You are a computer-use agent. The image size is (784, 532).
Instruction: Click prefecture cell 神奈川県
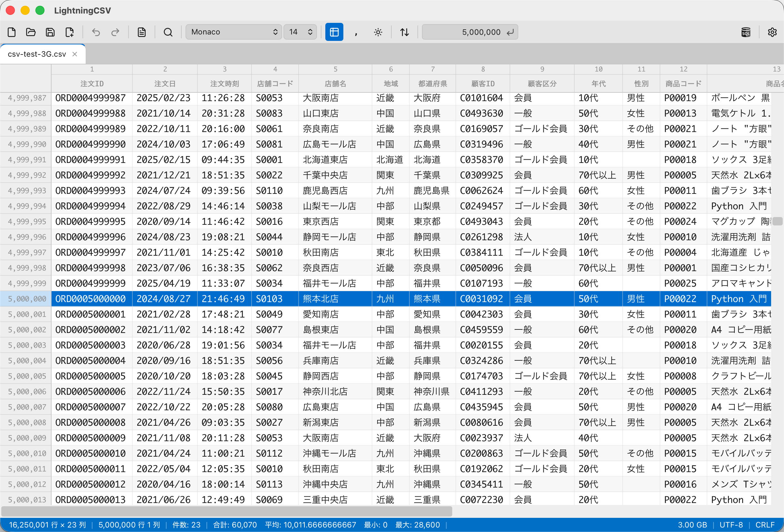433,392
